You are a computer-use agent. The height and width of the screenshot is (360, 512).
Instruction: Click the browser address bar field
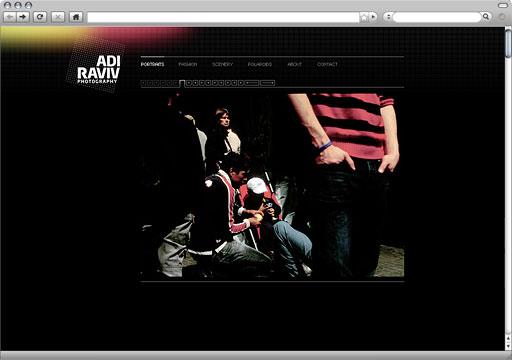coord(223,17)
